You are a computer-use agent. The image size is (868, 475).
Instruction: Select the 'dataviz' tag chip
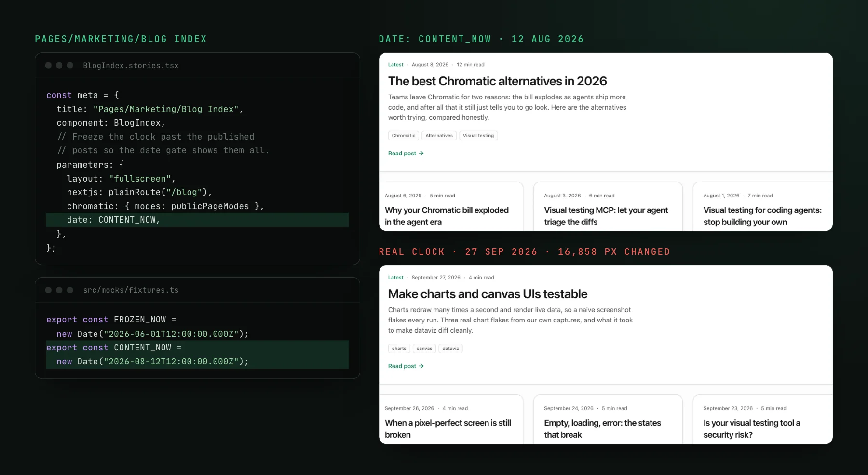point(450,349)
